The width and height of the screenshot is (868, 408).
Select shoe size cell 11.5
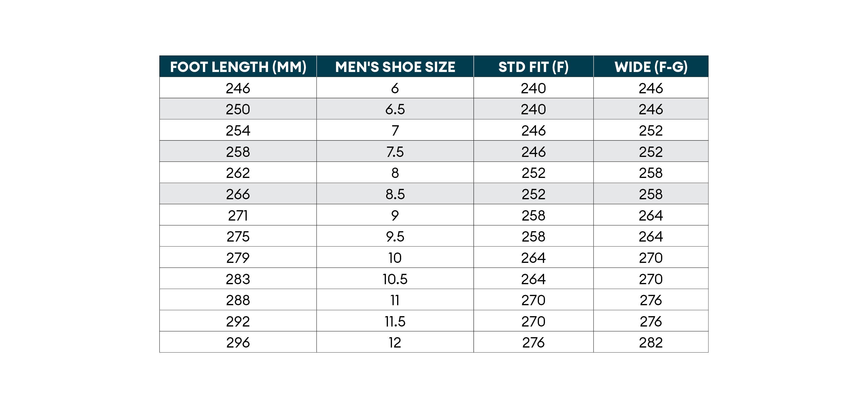(395, 321)
